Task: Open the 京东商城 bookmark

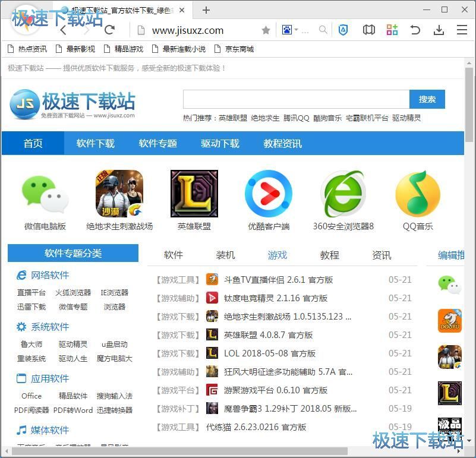Action: coord(234,49)
